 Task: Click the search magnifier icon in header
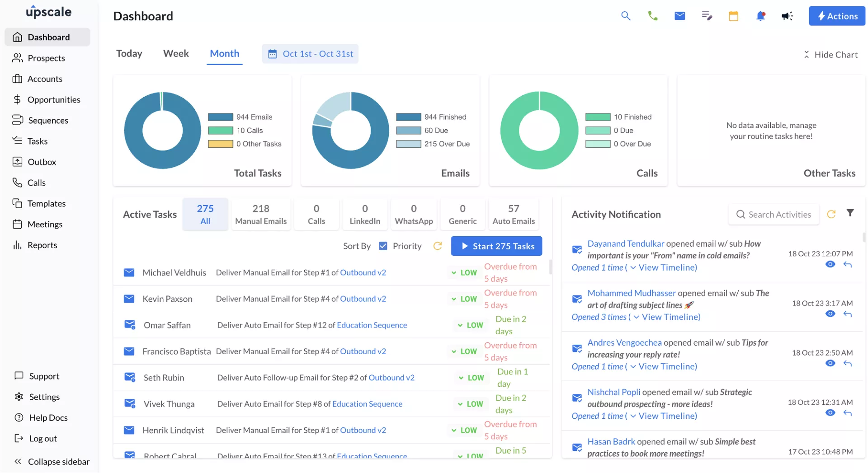coord(625,16)
